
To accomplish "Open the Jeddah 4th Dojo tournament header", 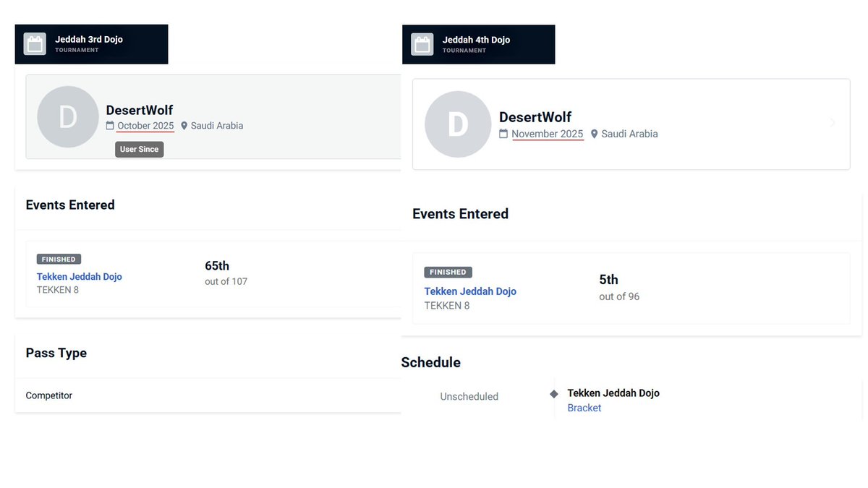I will pos(479,44).
